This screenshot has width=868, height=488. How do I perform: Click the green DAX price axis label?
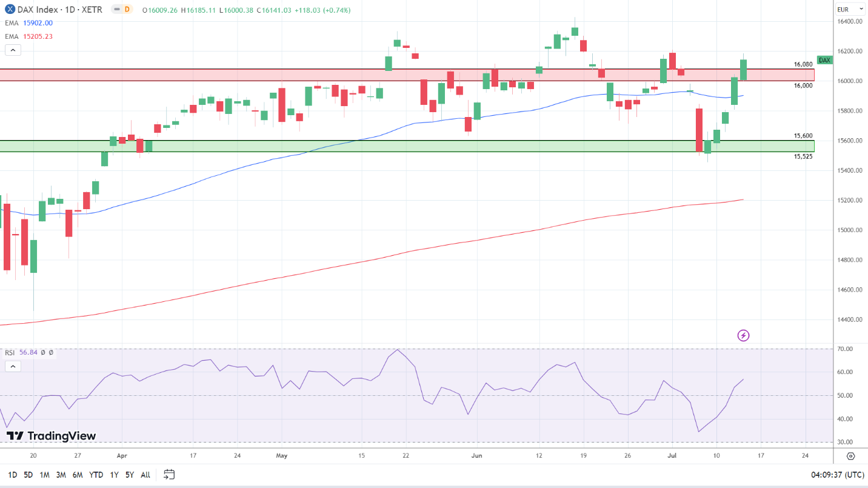point(824,59)
